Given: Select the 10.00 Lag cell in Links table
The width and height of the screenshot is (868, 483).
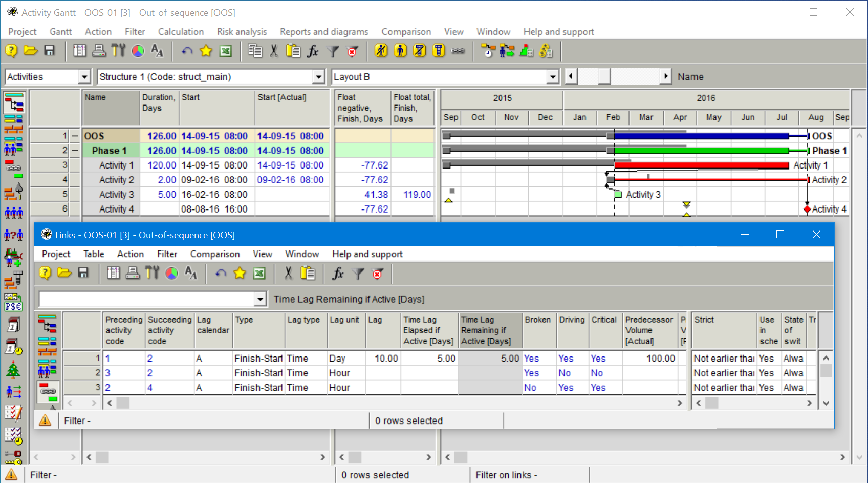Looking at the screenshot, I should (383, 359).
